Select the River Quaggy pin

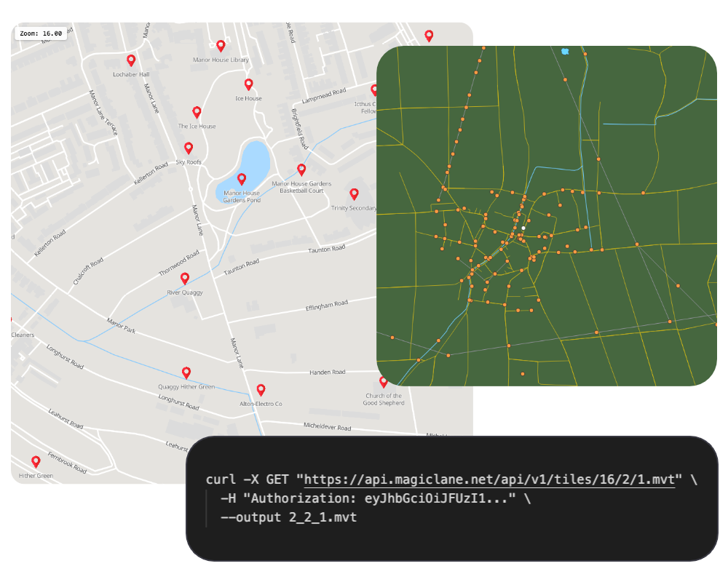point(184,278)
